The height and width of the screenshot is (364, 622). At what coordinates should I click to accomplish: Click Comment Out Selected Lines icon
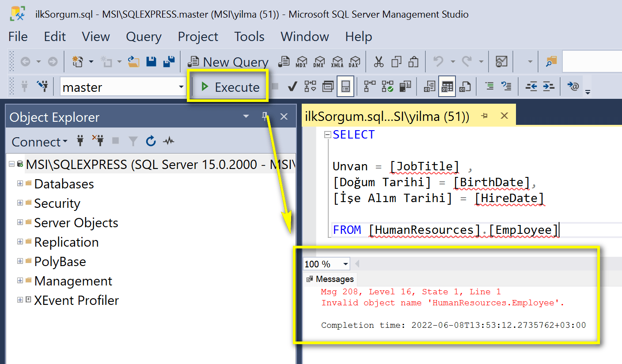489,87
